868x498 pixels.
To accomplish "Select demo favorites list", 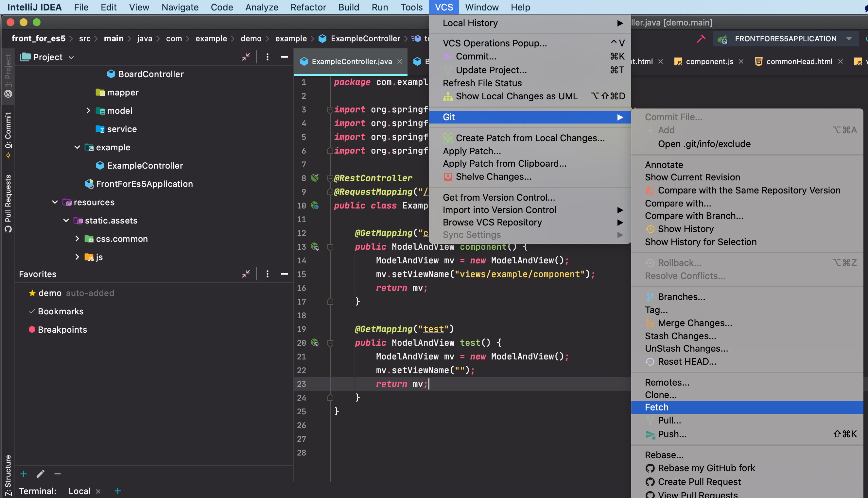I will [50, 293].
